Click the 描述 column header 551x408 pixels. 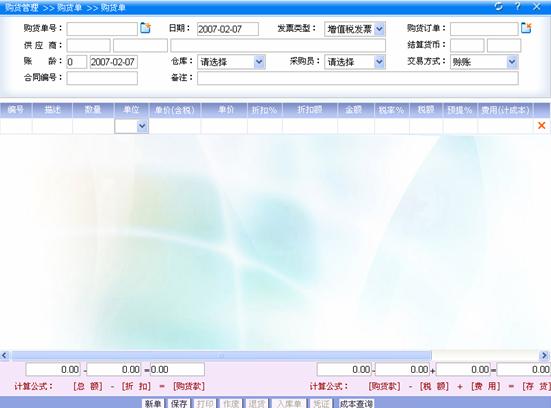[52, 110]
